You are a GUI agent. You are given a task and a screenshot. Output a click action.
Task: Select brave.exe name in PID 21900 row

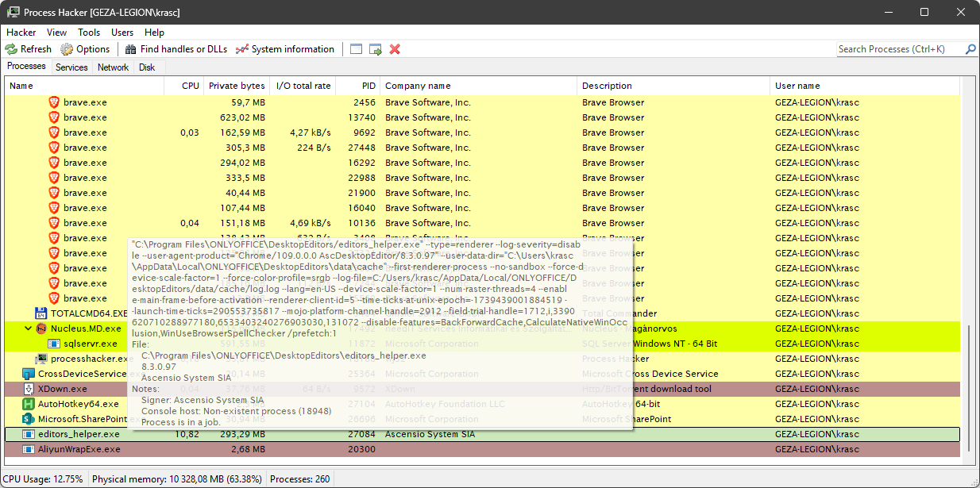click(85, 193)
